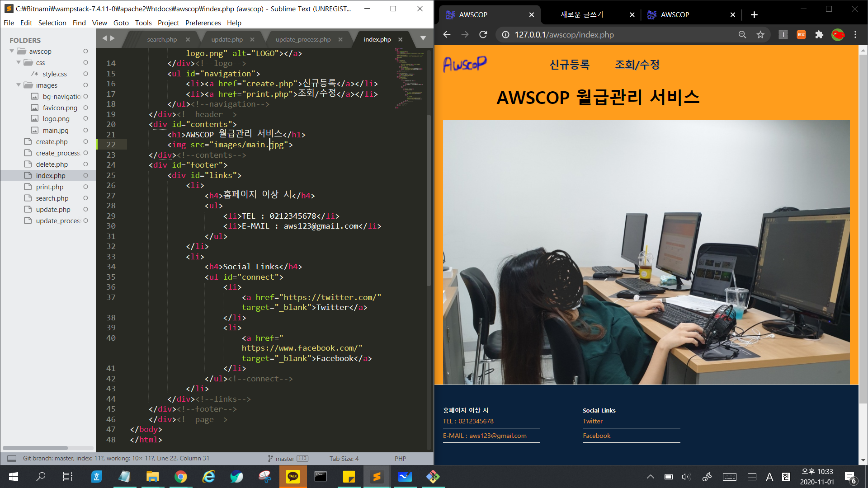Open KakaoTalk from the taskbar
This screenshot has height=488, width=868.
(x=292, y=476)
